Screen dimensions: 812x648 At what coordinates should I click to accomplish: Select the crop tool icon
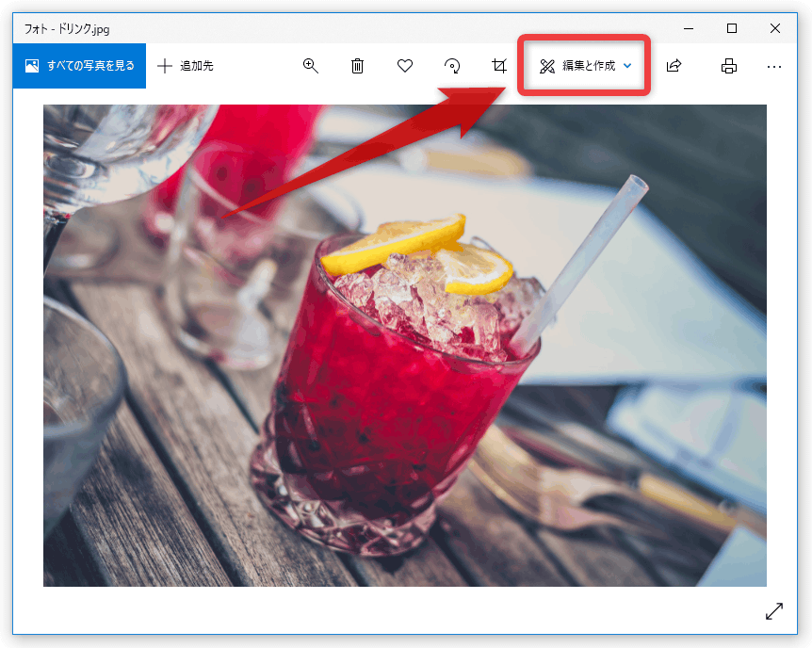coord(499,66)
